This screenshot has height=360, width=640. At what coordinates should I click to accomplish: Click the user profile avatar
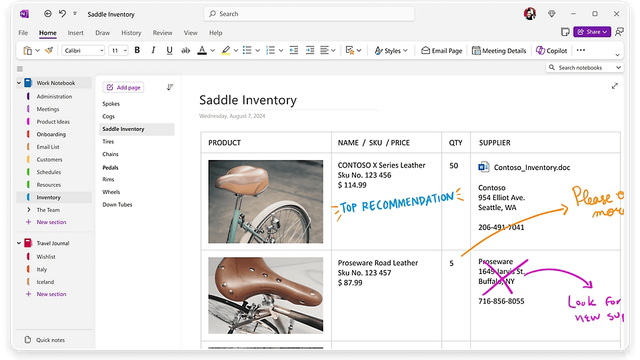[530, 13]
